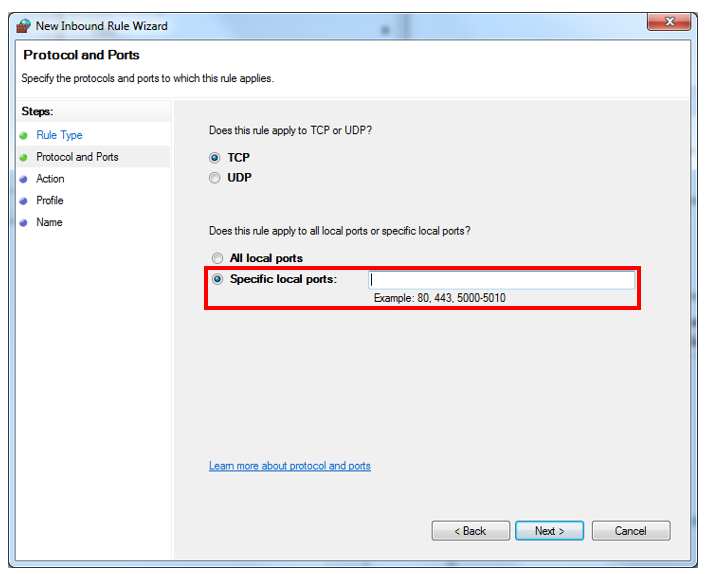Click the green bullet beside Rule Type
Viewport: 708px width, 574px height.
tap(23, 135)
